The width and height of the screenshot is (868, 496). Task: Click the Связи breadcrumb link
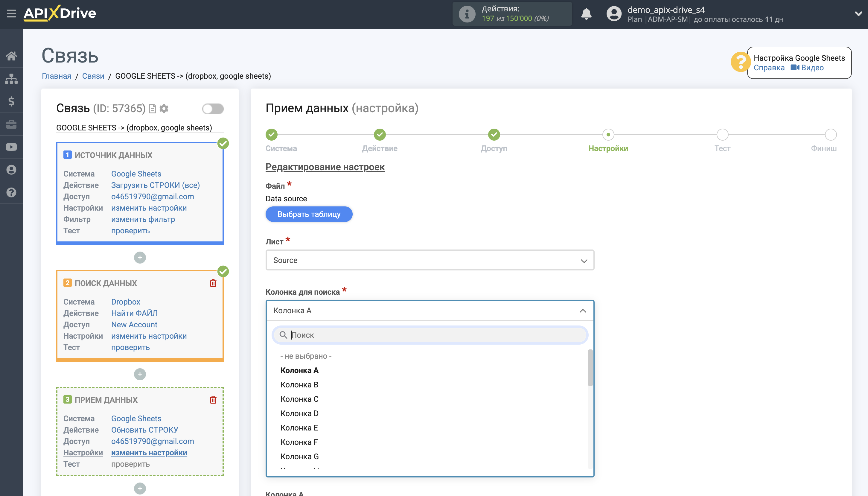pos(93,76)
